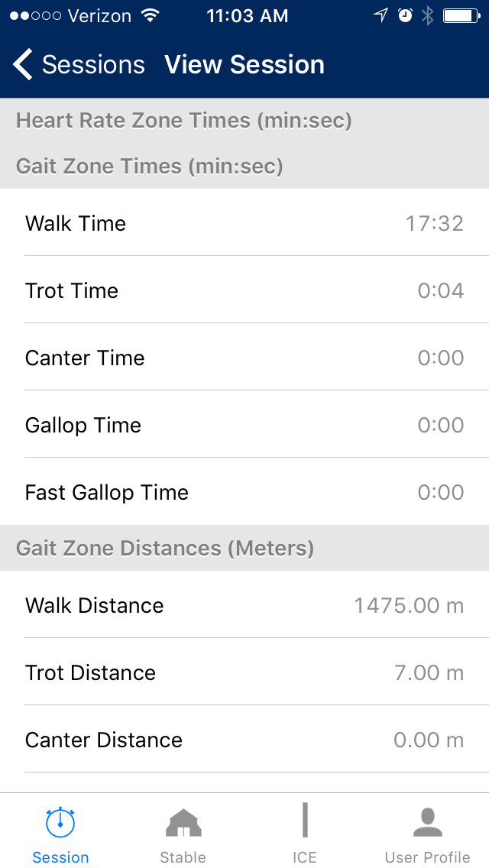Collapse Gait Zone Times section header

150,167
